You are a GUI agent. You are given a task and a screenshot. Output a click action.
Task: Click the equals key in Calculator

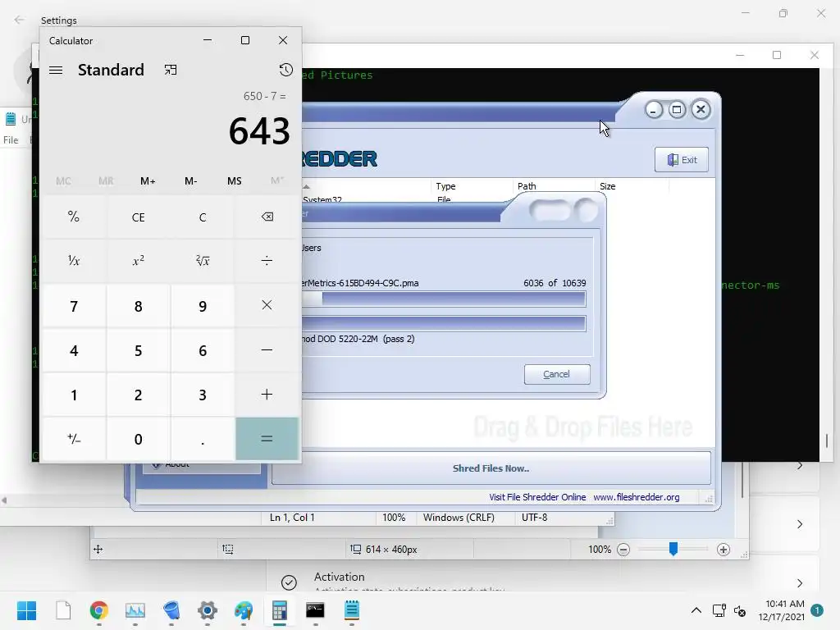point(267,439)
